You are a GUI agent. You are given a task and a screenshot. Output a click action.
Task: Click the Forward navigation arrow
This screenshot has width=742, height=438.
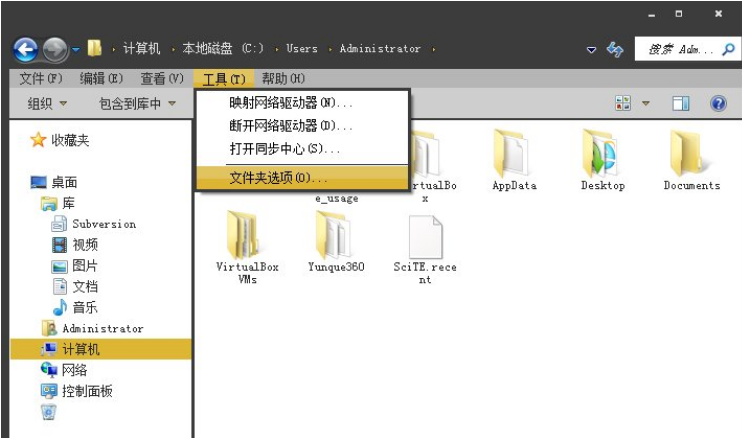click(55, 49)
